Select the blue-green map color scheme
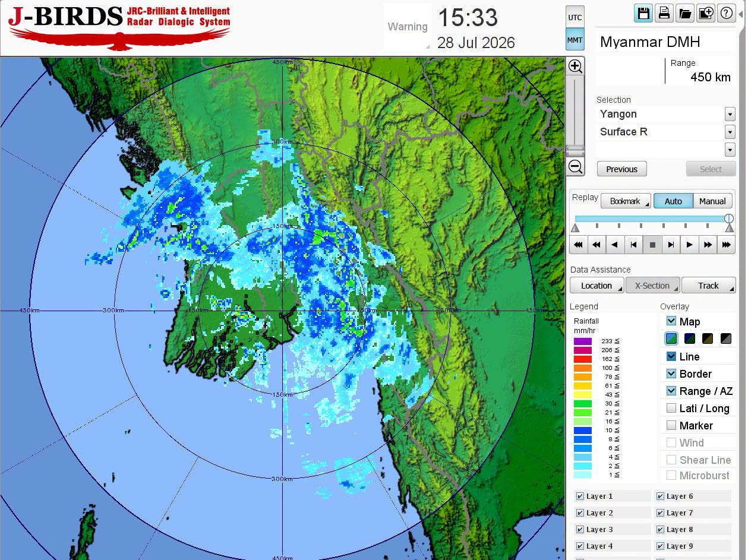The height and width of the screenshot is (560, 748). tap(671, 338)
